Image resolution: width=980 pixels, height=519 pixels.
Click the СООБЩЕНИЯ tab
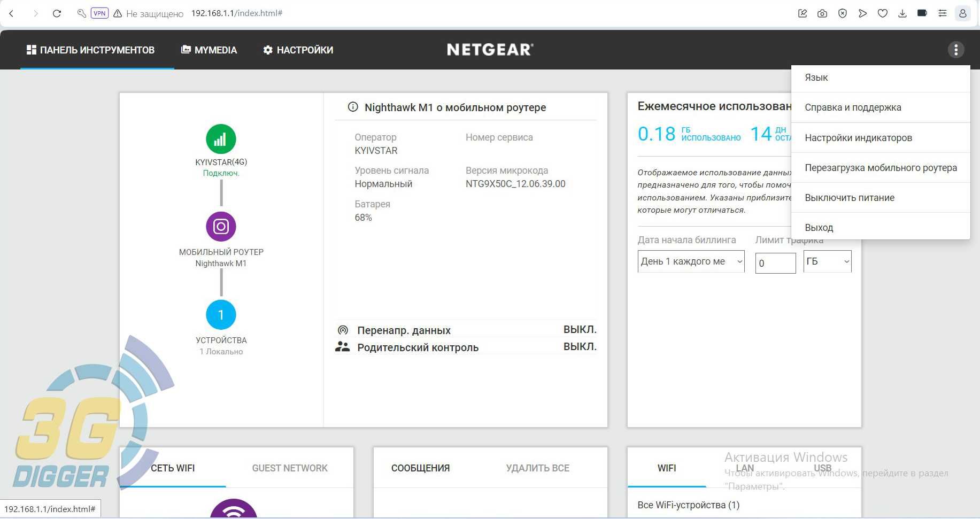420,468
